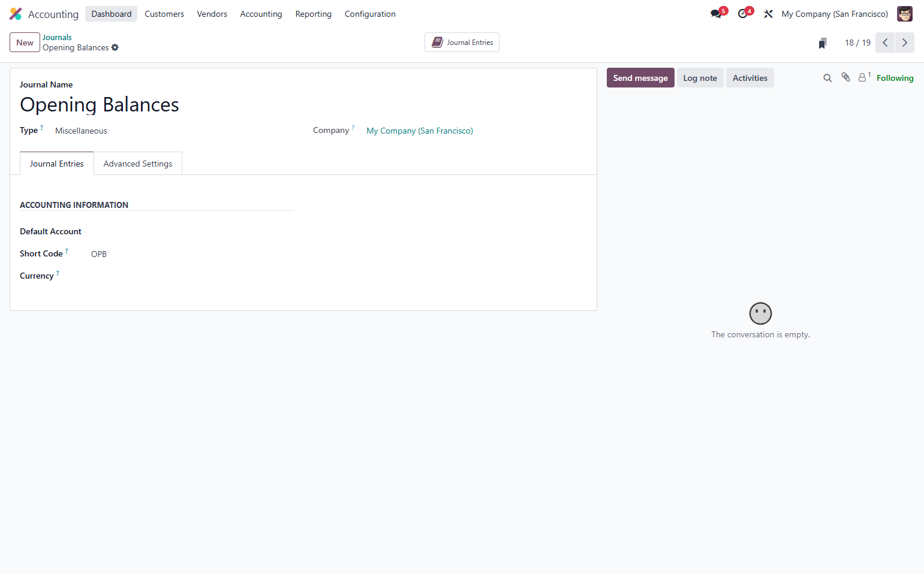The width and height of the screenshot is (924, 574).
Task: Open the user avatar menu
Action: pos(904,14)
